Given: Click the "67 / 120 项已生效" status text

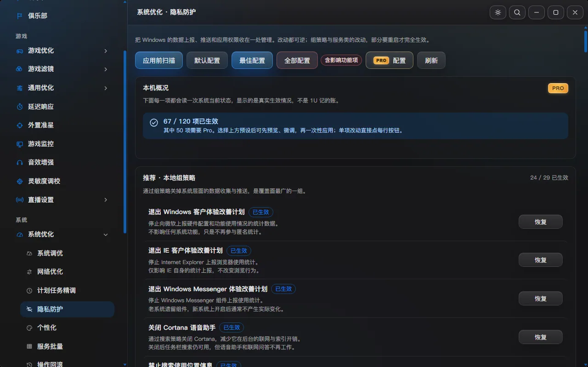Looking at the screenshot, I should coord(191,121).
